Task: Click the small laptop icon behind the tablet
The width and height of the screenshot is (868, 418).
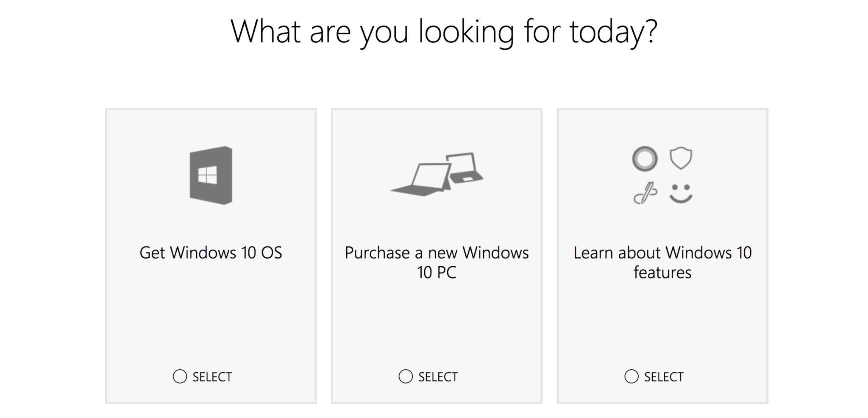Action: tap(464, 167)
